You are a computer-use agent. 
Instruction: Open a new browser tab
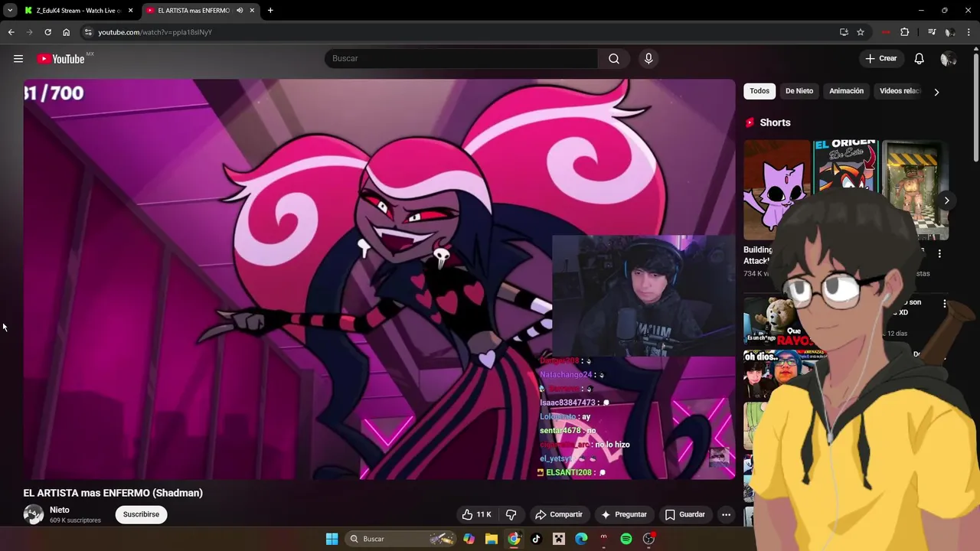270,11
